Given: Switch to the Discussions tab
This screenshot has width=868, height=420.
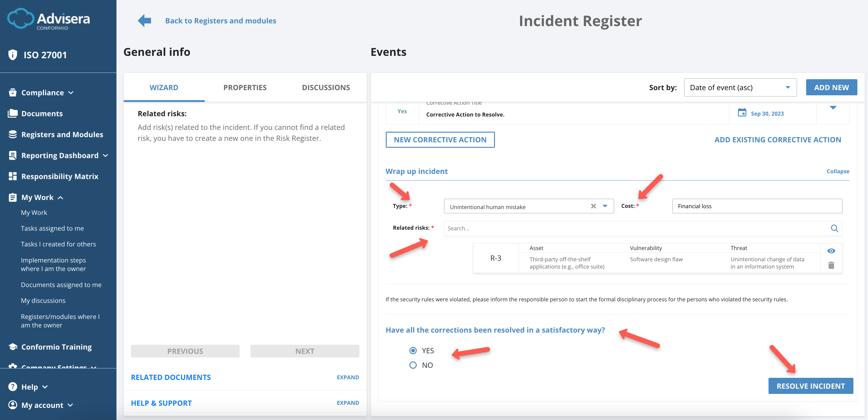Looking at the screenshot, I should (x=326, y=87).
